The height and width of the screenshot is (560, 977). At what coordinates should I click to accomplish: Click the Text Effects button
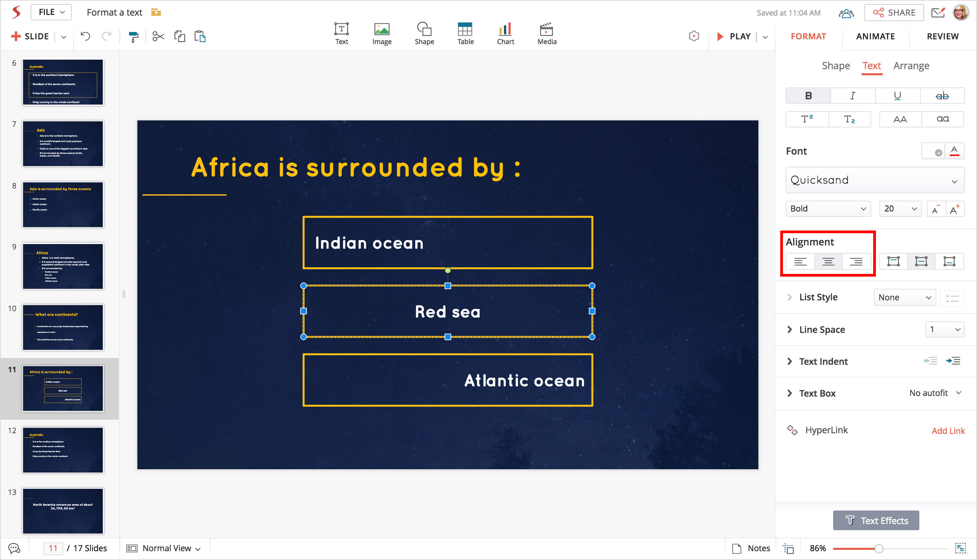click(876, 520)
